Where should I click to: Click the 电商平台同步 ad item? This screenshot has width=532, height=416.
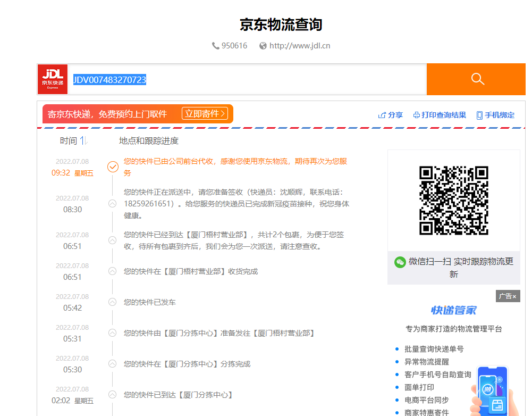pyautogui.click(x=426, y=400)
